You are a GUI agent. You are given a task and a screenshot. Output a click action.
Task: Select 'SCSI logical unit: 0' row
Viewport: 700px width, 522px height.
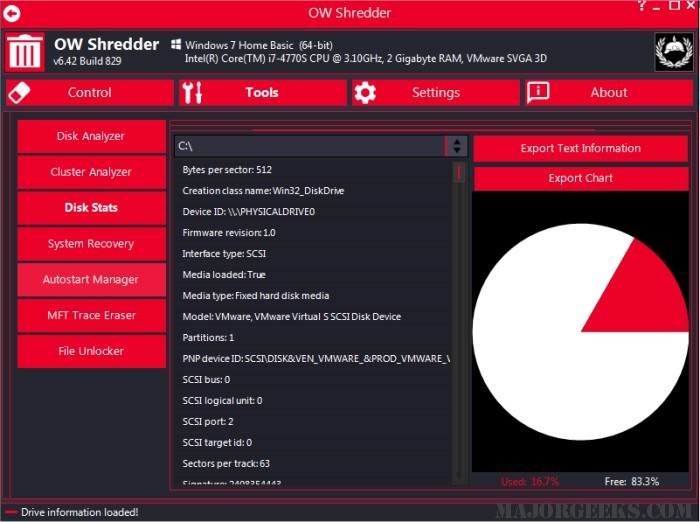(x=312, y=401)
